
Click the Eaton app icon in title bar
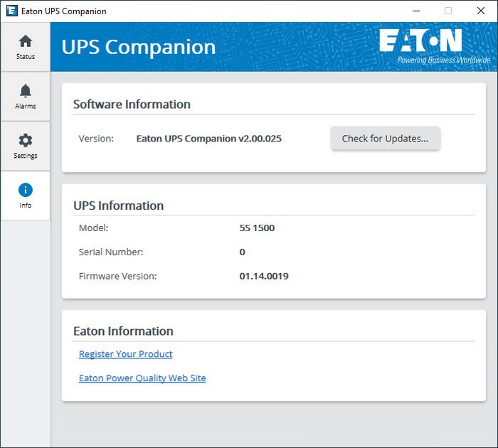coord(11,11)
